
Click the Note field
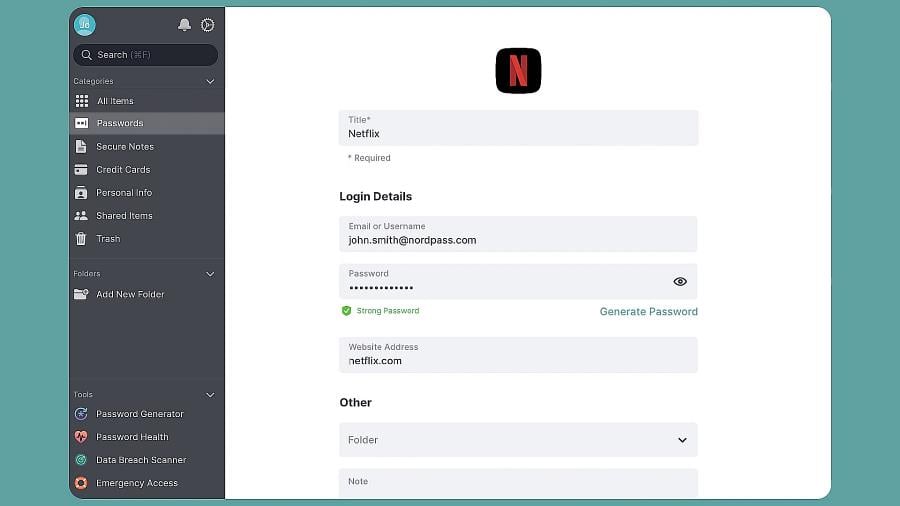pos(518,483)
